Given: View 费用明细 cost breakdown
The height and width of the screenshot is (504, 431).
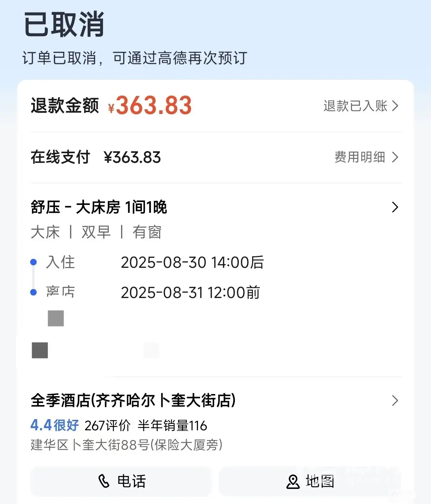Looking at the screenshot, I should 360,157.
